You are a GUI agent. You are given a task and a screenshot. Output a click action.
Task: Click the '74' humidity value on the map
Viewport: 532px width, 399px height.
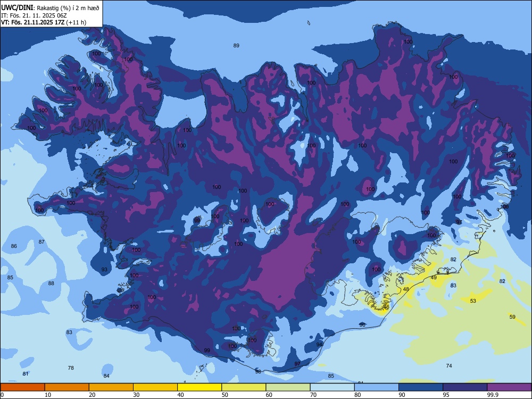(x=449, y=366)
